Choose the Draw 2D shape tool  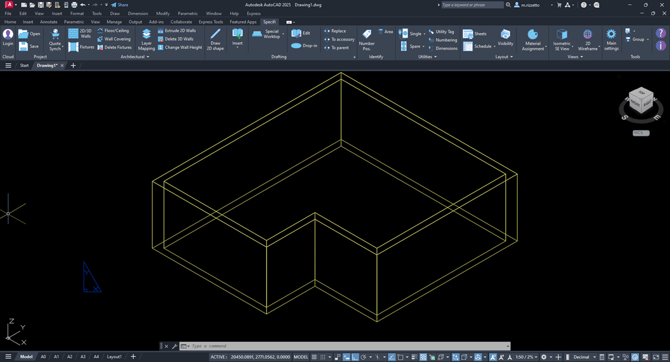pos(215,39)
